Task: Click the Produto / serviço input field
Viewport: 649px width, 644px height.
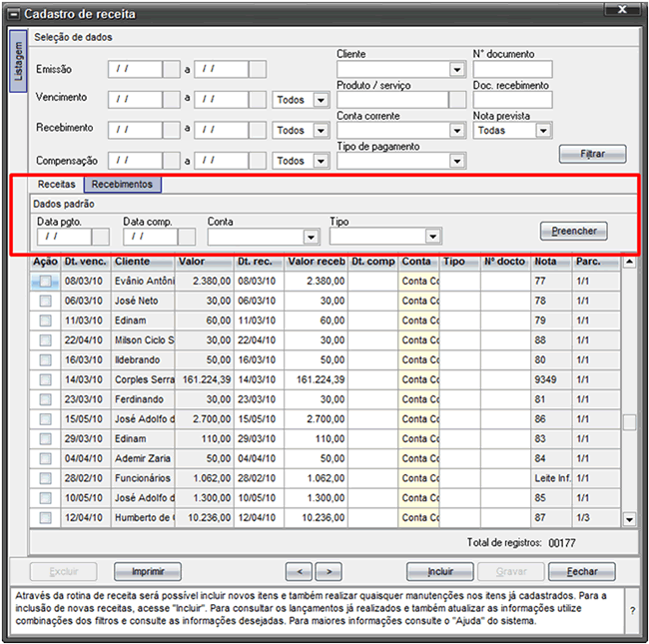Action: click(392, 100)
